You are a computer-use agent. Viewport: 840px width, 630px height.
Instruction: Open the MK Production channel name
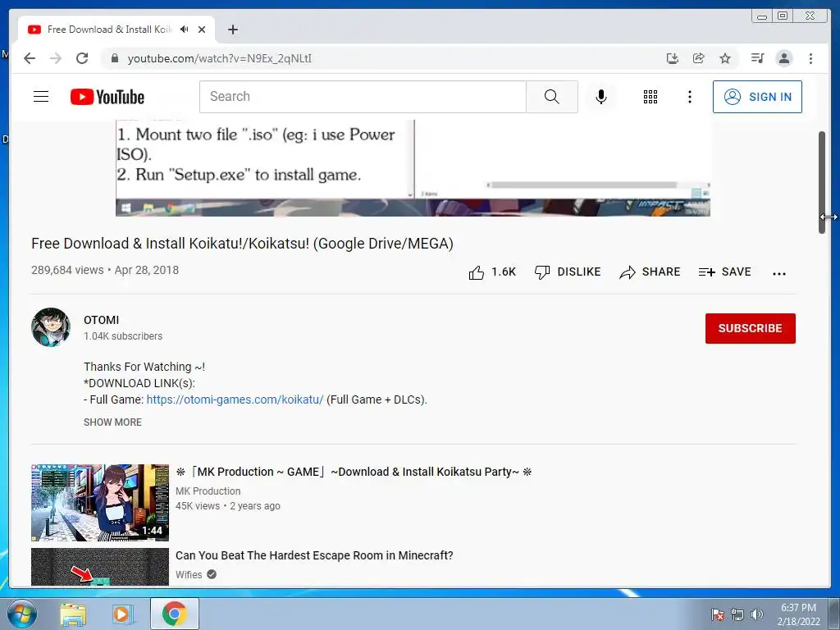(208, 491)
